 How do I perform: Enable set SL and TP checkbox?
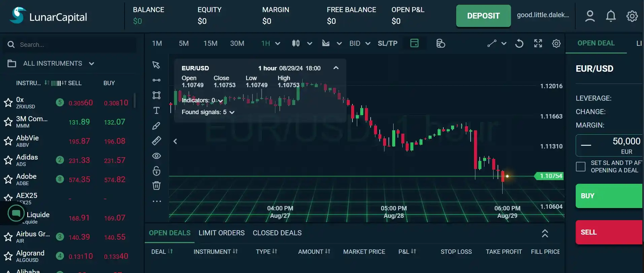pyautogui.click(x=581, y=166)
